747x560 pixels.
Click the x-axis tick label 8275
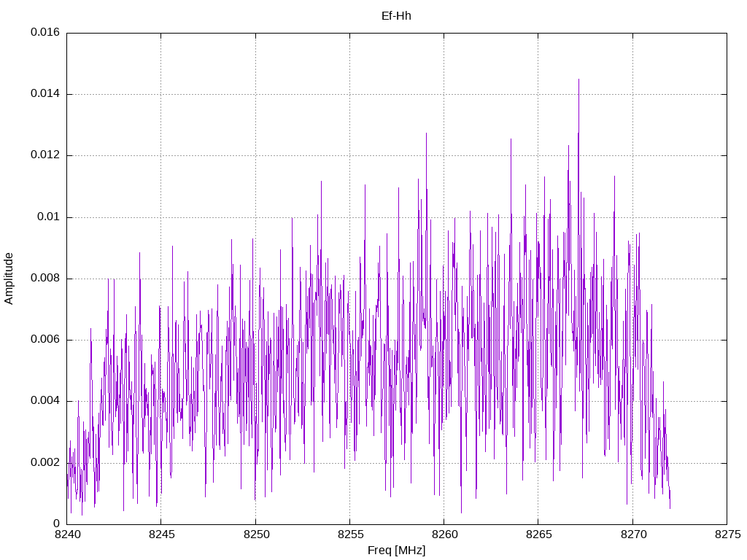[x=727, y=534]
